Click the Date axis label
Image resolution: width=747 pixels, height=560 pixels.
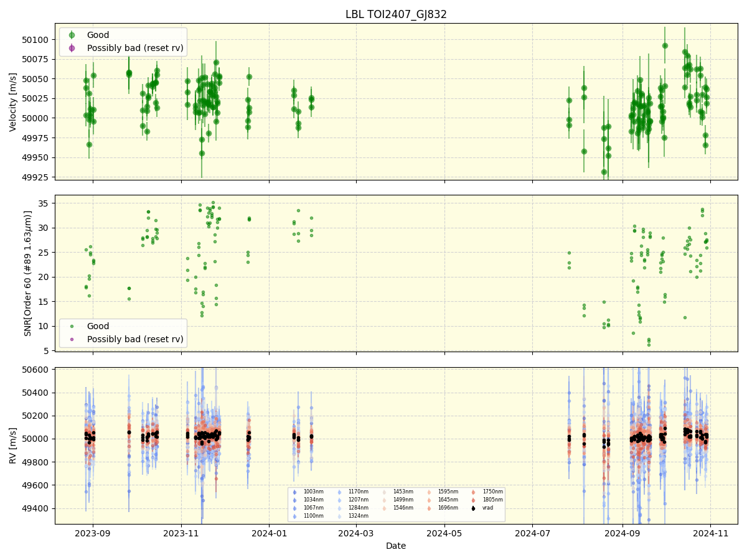click(397, 546)
